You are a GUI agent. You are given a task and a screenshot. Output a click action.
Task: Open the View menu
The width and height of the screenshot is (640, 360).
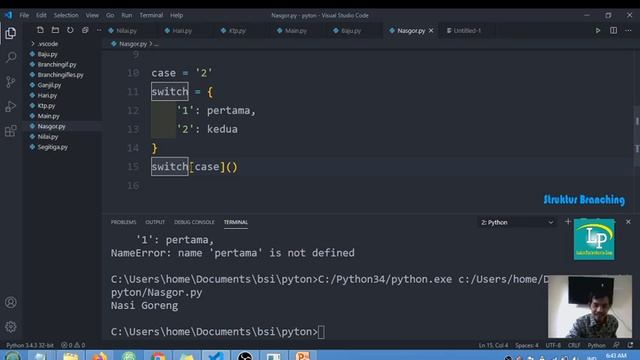click(92, 15)
